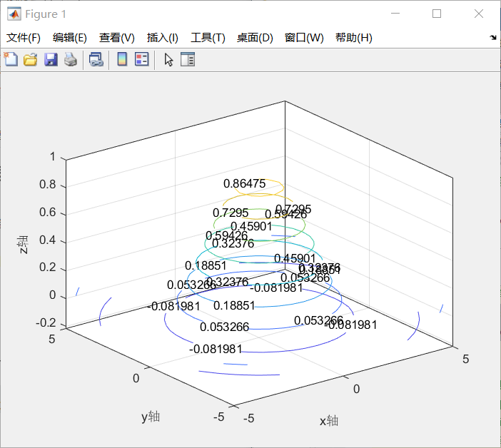Dock the figure using corner arrow
Viewport: 501px width, 448px height.
[x=493, y=38]
